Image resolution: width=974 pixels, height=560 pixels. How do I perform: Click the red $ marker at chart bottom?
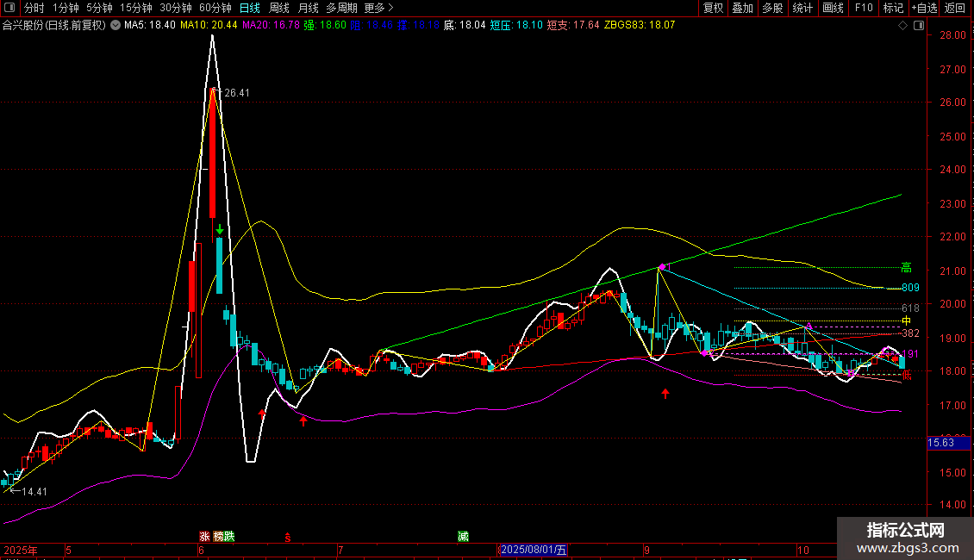coord(288,536)
